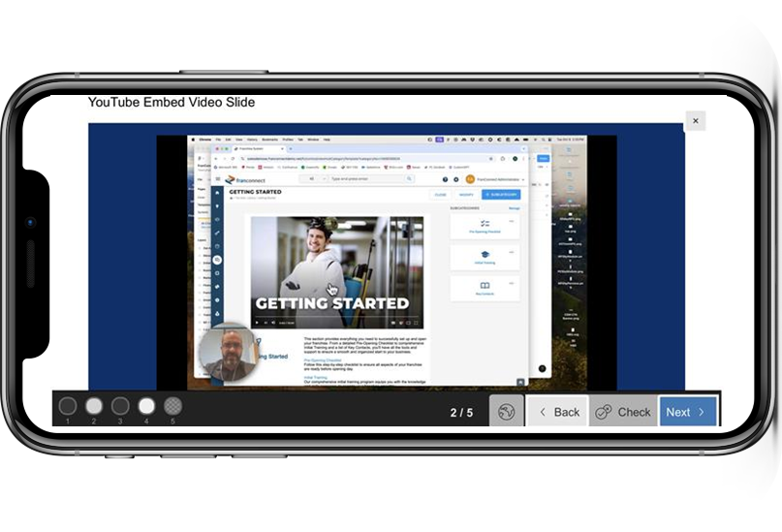Screen dimensions: 782x532
Task: Jump to slide 5 progress dot
Action: (172, 406)
